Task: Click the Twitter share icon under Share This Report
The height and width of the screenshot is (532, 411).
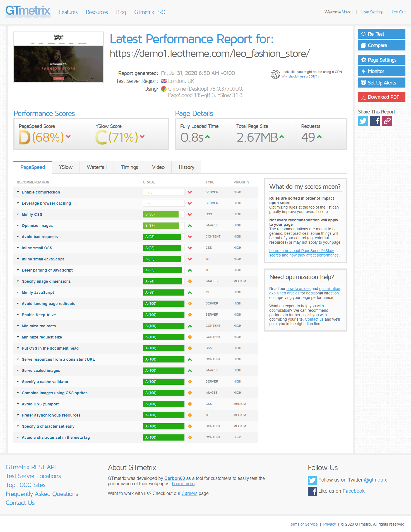Action: [363, 121]
